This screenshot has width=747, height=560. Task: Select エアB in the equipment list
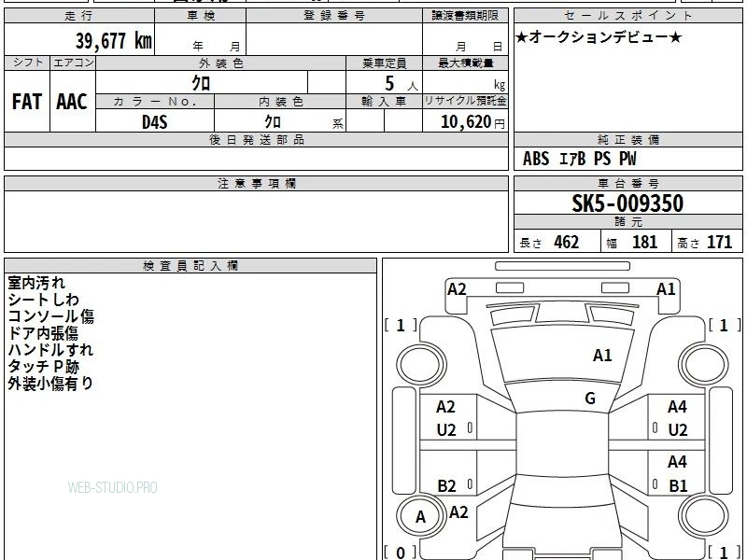point(572,159)
